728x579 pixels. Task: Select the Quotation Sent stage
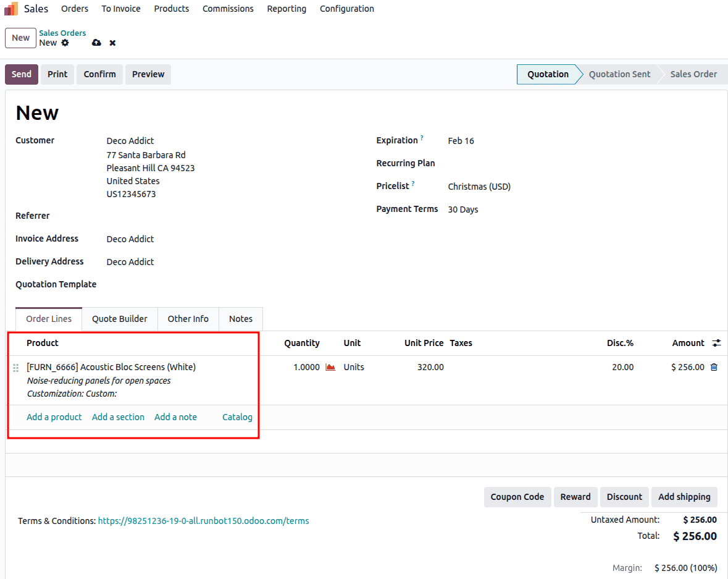[x=619, y=74]
